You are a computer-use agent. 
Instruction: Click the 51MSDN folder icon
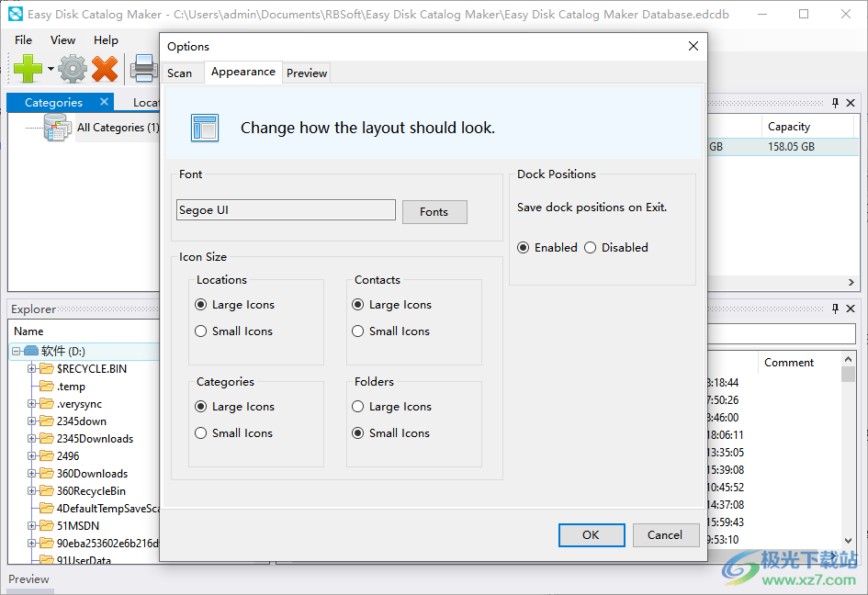pyautogui.click(x=47, y=526)
